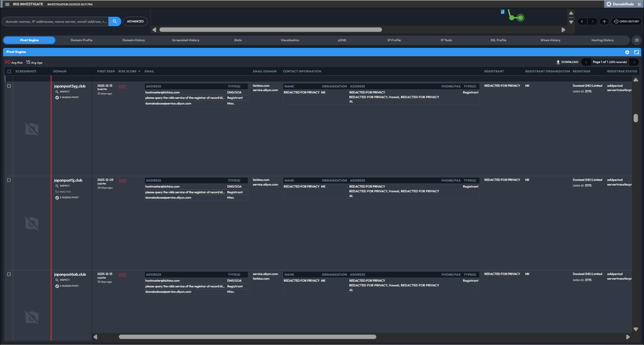Image resolution: width=644 pixels, height=345 pixels.
Task: Open the tab list menu icon at right
Action: click(637, 40)
